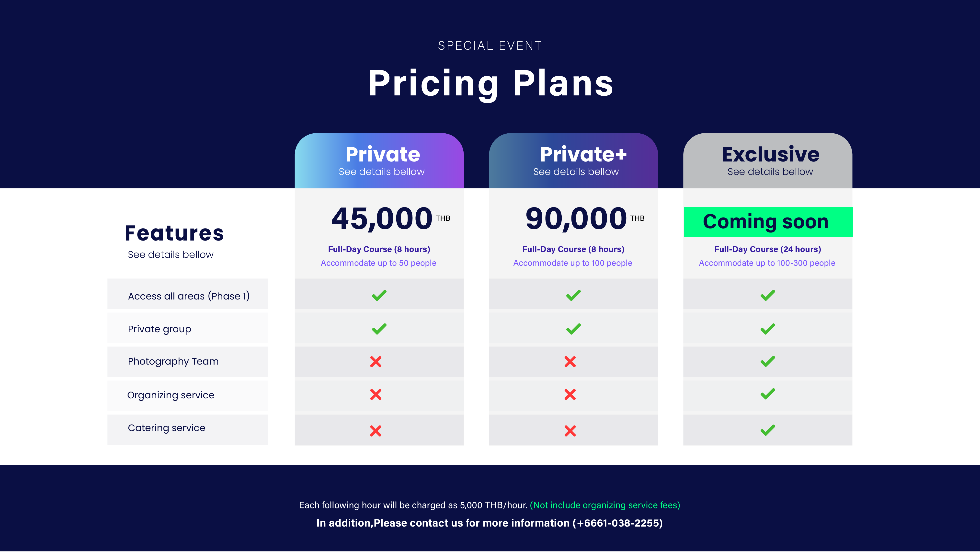Click the Private+ Photography Team red cross
The width and height of the screenshot is (980, 552).
pyautogui.click(x=570, y=361)
